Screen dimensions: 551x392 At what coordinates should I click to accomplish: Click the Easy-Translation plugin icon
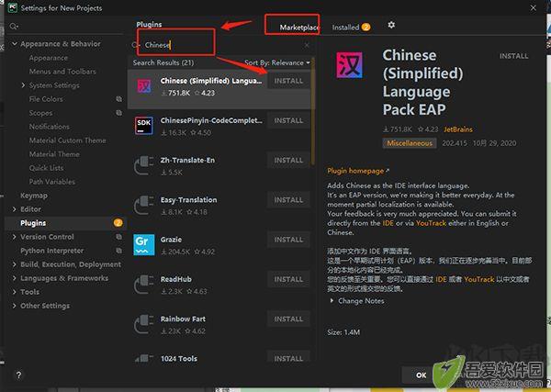[x=144, y=205]
